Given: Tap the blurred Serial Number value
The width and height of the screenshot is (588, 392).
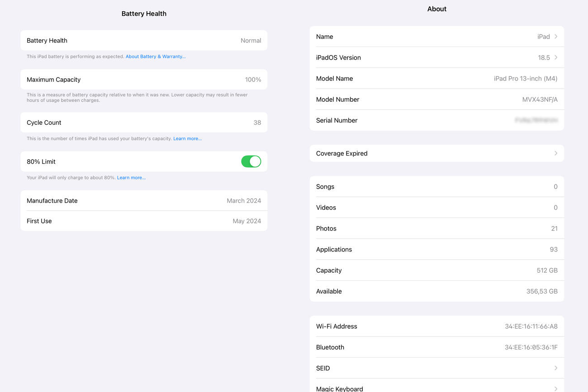Looking at the screenshot, I should tap(536, 120).
